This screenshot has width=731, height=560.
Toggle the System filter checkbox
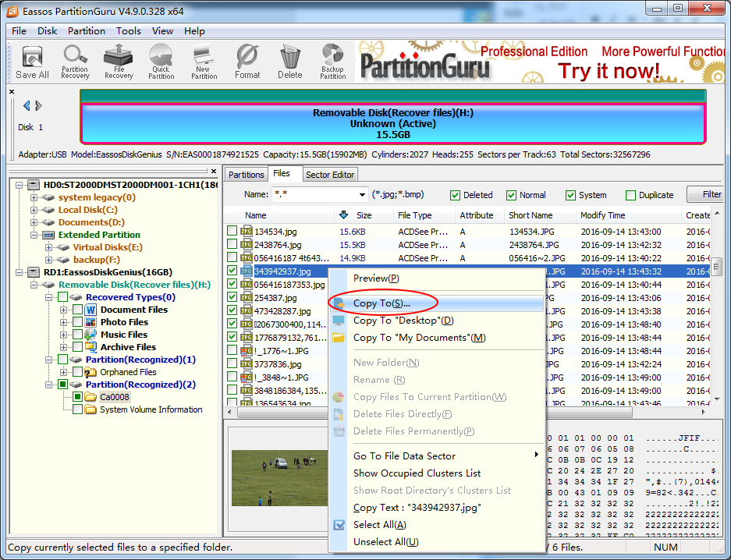coord(570,195)
